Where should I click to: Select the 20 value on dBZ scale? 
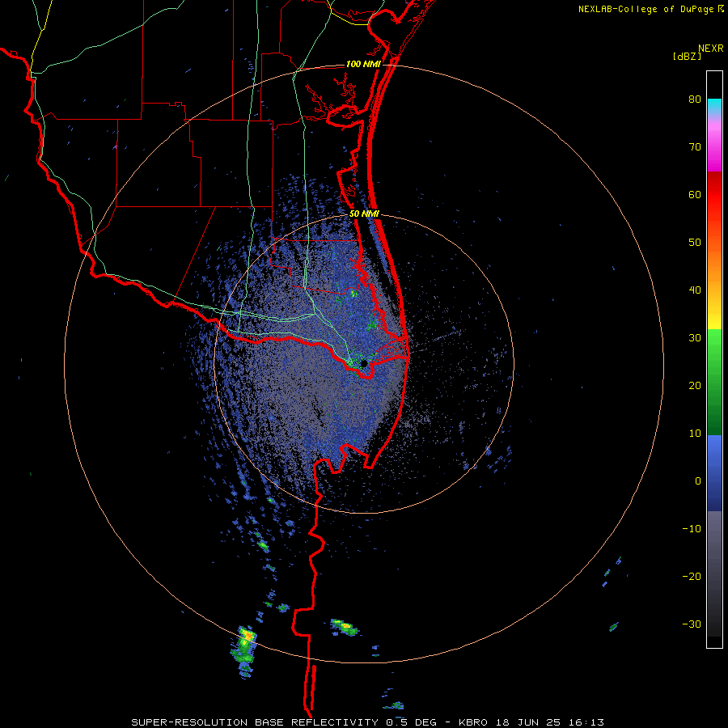coord(695,386)
